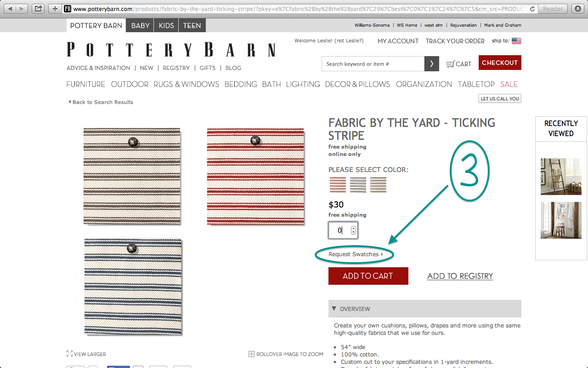Select the red stripe color swatch
588x368 pixels.
tap(338, 185)
